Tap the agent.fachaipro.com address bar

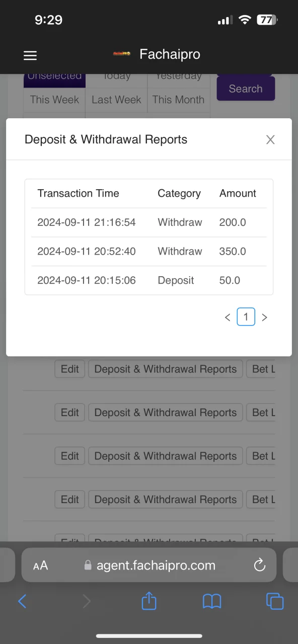[149, 565]
